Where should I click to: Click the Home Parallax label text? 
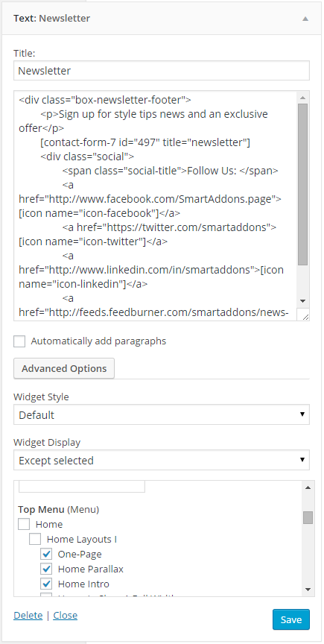click(91, 569)
